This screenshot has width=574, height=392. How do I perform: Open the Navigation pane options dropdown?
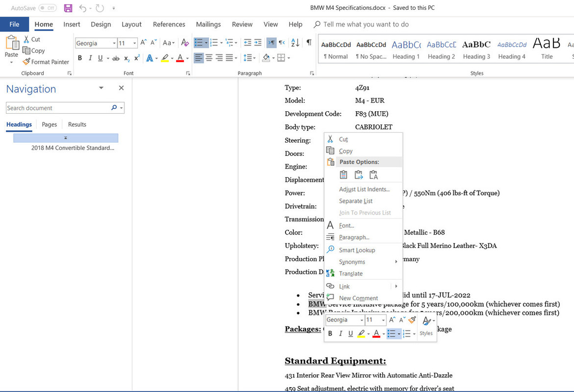102,88
